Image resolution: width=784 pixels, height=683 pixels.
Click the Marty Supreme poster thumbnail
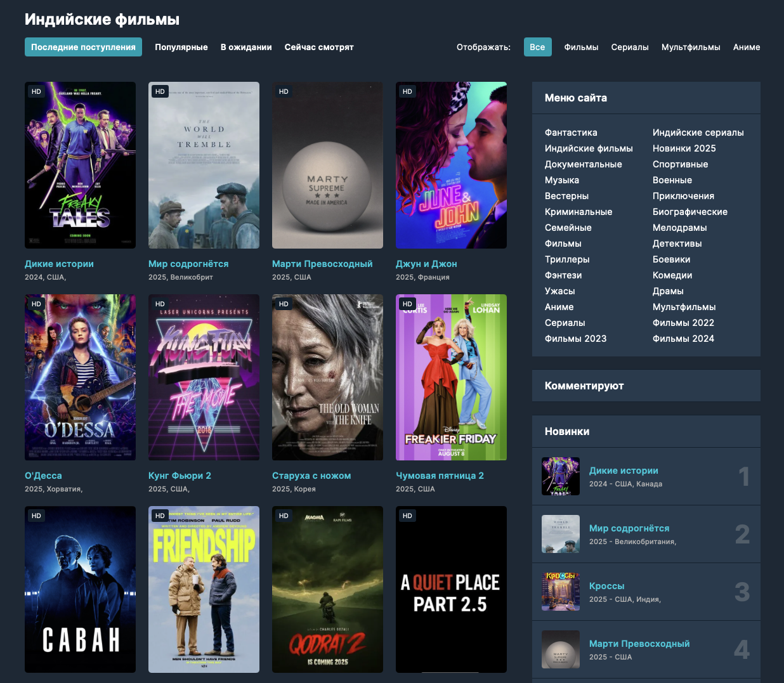[x=327, y=165]
